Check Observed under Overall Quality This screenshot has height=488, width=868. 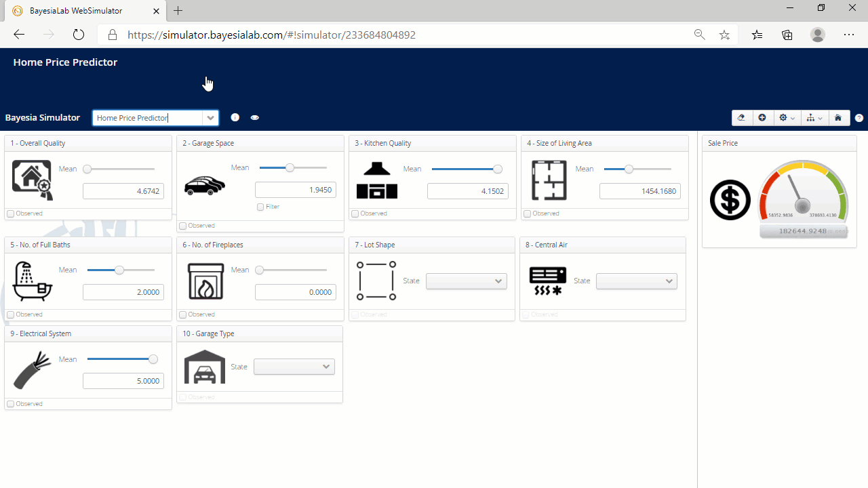point(10,213)
